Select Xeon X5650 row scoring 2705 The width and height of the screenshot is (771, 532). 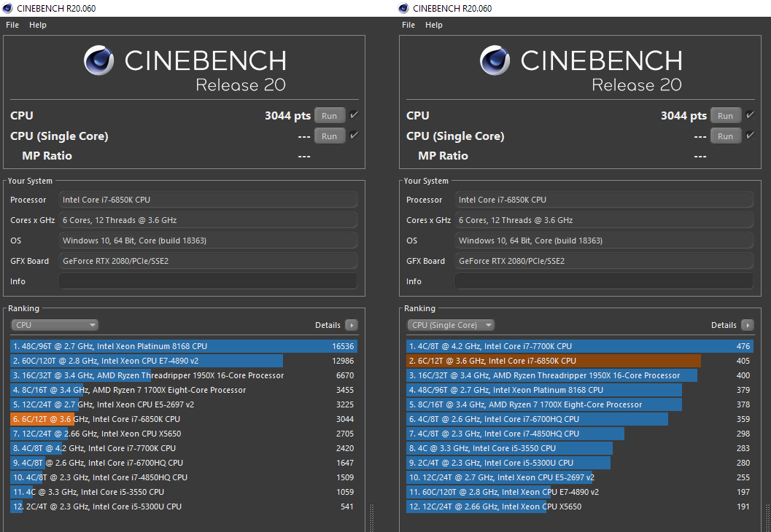coord(183,434)
